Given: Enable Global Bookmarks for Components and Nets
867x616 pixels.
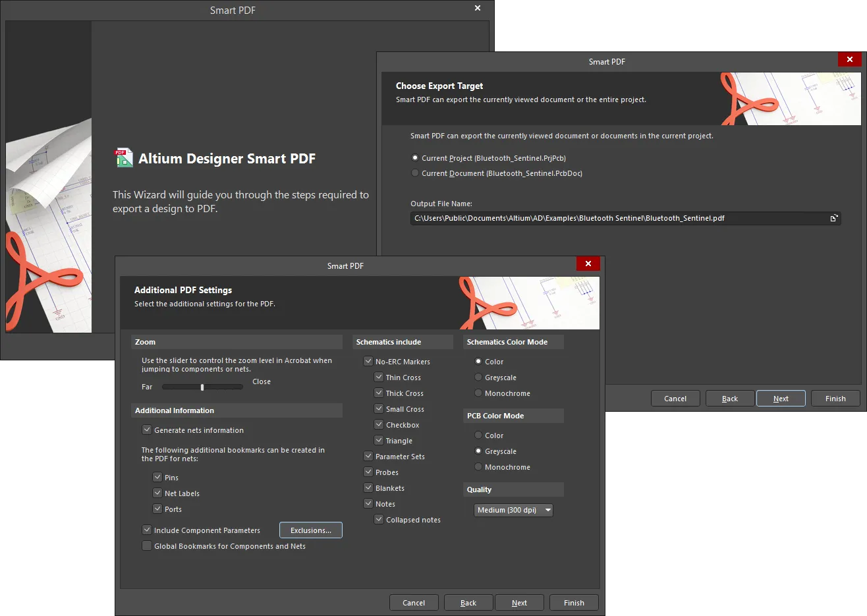Looking at the screenshot, I should tap(147, 546).
